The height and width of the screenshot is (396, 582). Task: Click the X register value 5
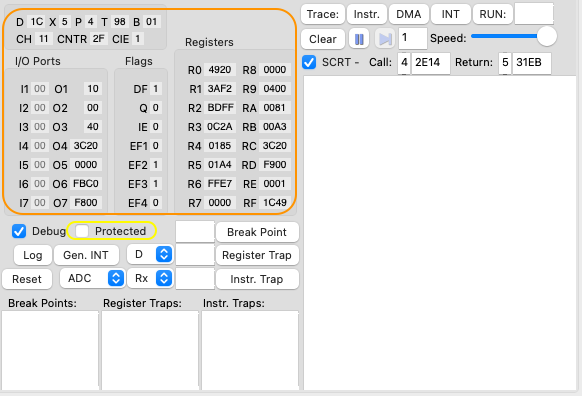click(x=65, y=22)
